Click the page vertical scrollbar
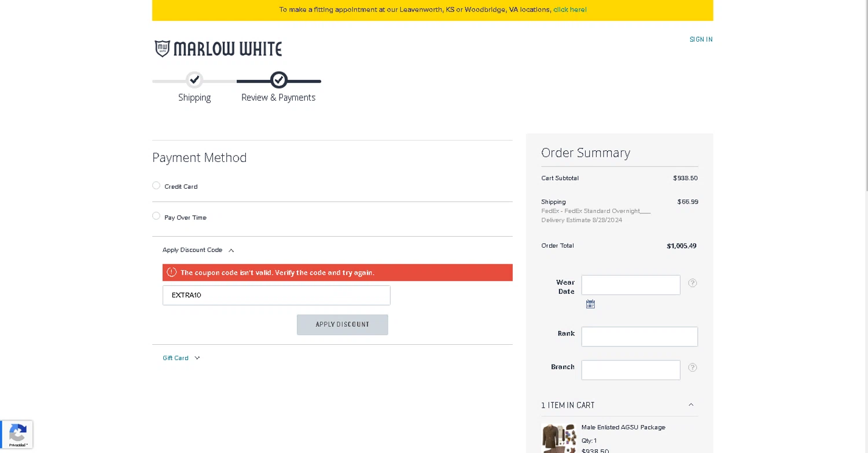 point(866,95)
